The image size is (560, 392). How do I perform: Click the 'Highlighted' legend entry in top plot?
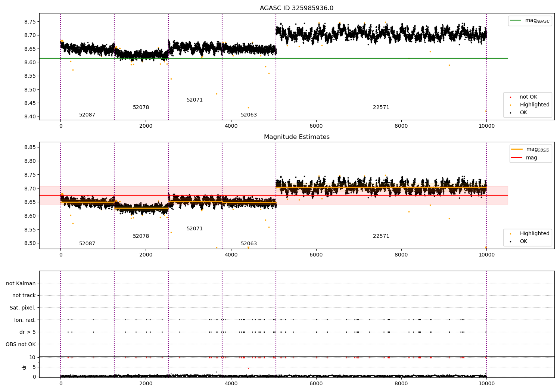534,105
